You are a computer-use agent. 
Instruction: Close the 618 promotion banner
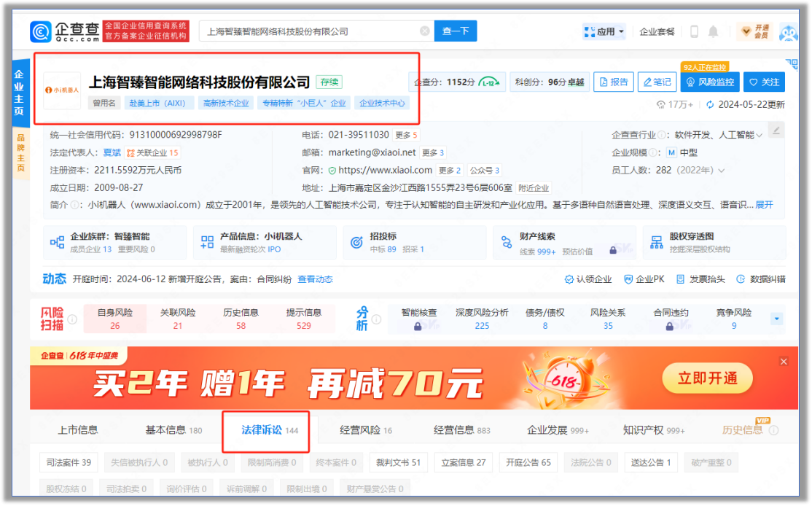pos(784,362)
